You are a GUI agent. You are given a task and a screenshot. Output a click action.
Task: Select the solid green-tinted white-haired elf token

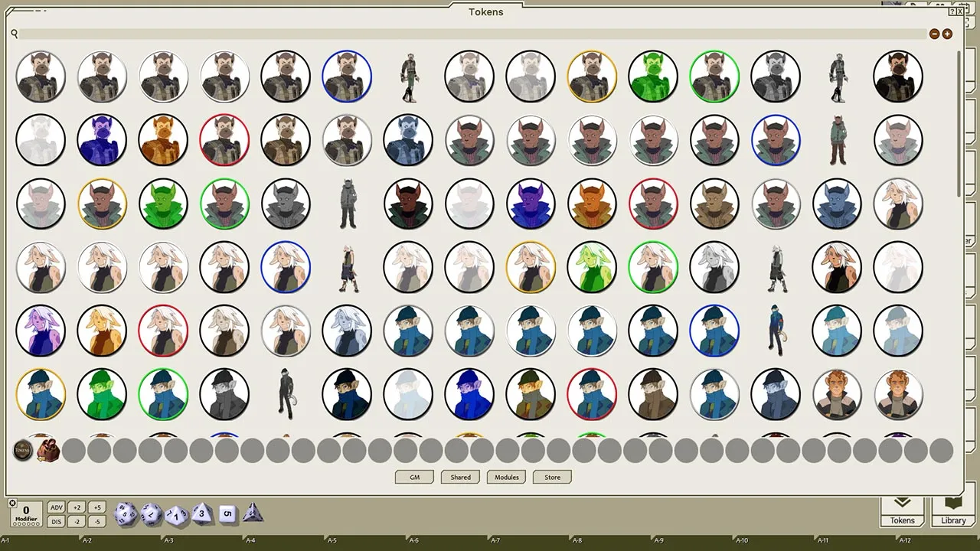592,267
